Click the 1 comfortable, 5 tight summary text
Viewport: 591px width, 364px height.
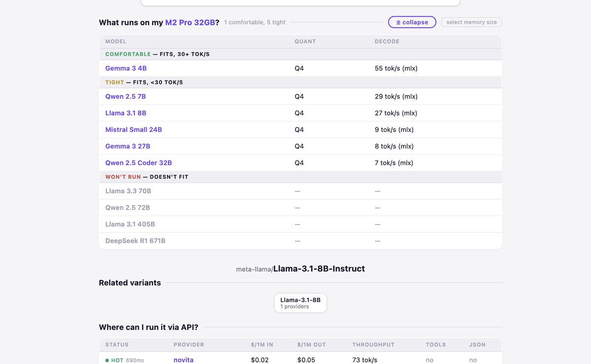pyautogui.click(x=255, y=22)
